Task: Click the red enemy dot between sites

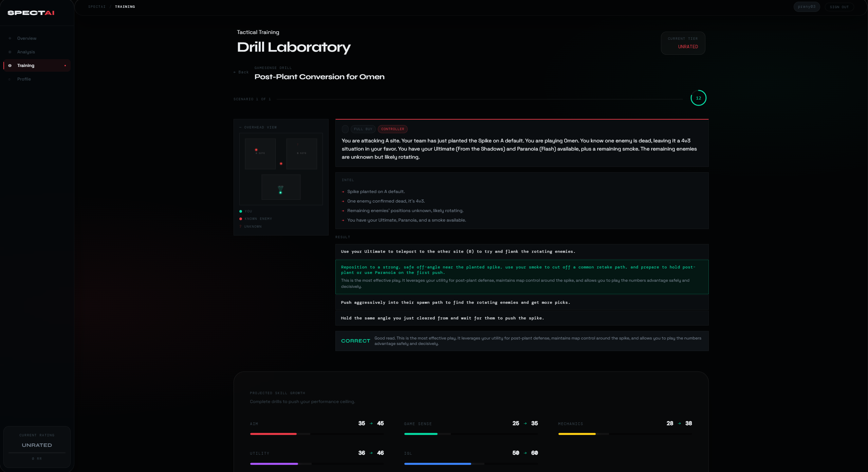Action: (281, 164)
